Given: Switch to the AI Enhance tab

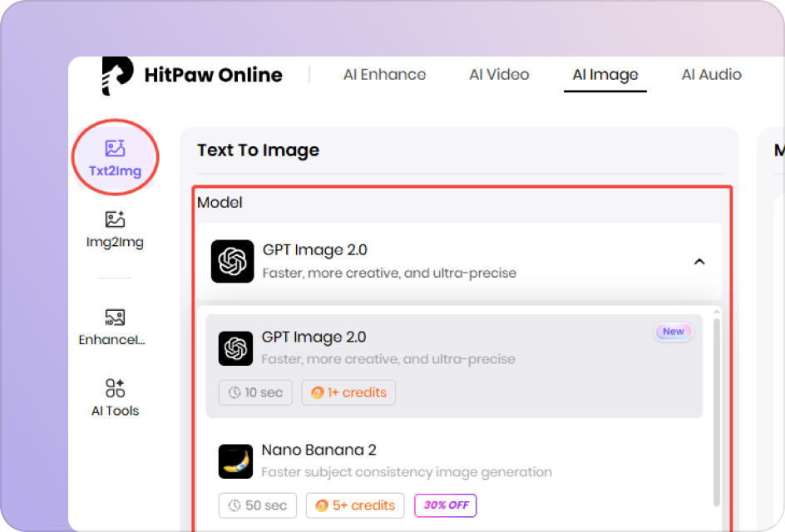Looking at the screenshot, I should pyautogui.click(x=384, y=75).
